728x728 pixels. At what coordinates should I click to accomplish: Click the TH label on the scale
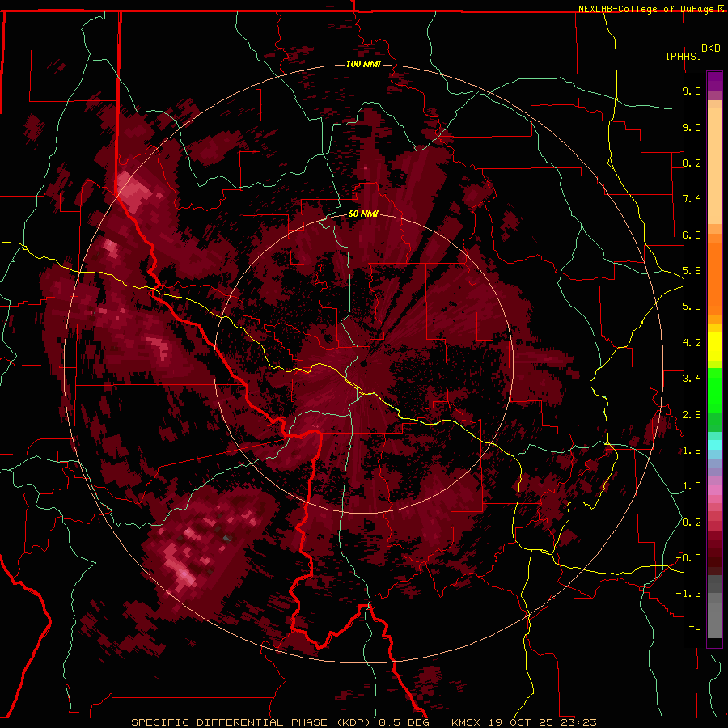(x=695, y=630)
